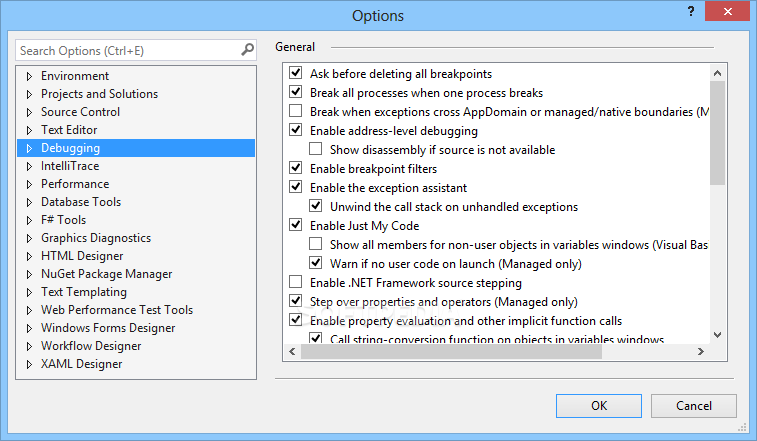The image size is (757, 441).
Task: Confirm settings with OK button
Action: coord(599,406)
